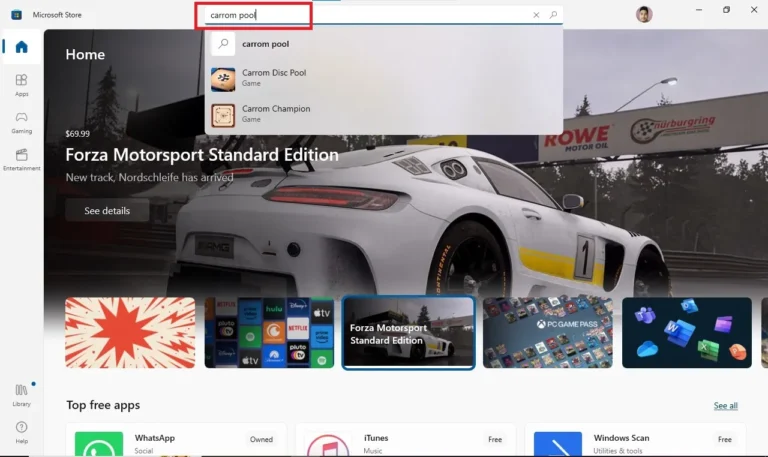This screenshot has width=768, height=457.
Task: Choose Carrom Disc Pool game suggestion
Action: [274, 77]
